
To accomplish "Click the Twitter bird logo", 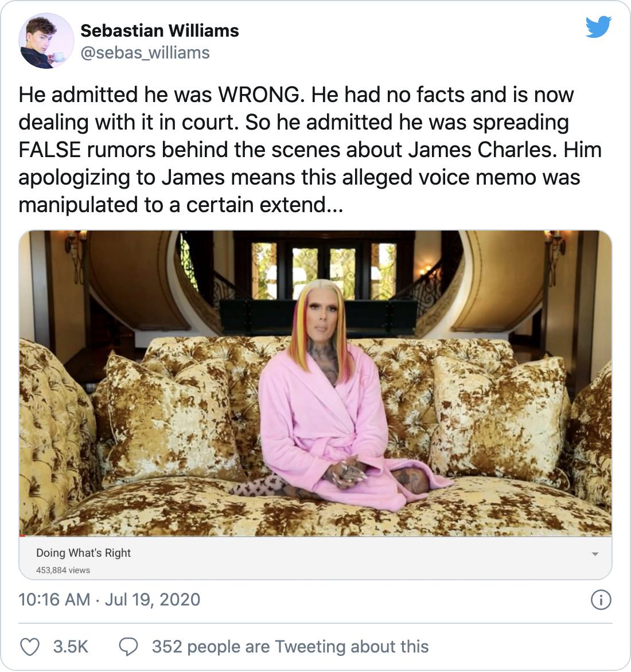I will tap(598, 28).
